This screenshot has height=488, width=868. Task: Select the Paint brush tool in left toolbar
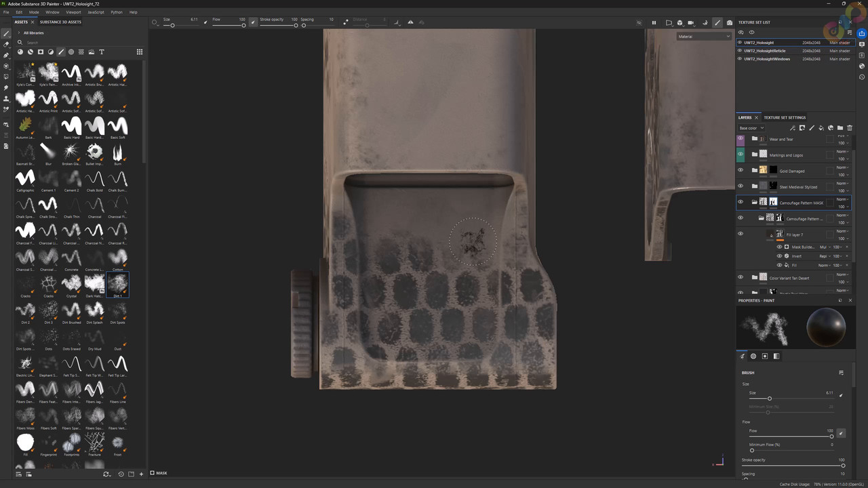coord(6,33)
